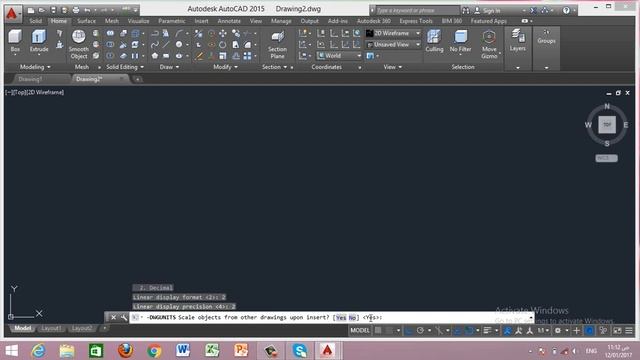Open the AutoCAD application menu
This screenshot has width=640, height=360.
(12, 13)
